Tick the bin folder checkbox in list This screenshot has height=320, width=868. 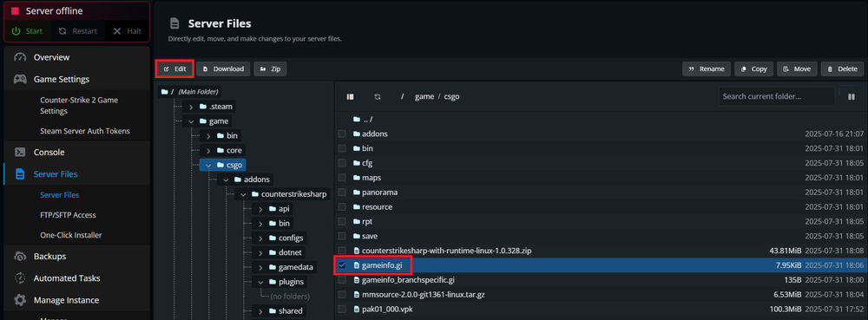[x=342, y=148]
